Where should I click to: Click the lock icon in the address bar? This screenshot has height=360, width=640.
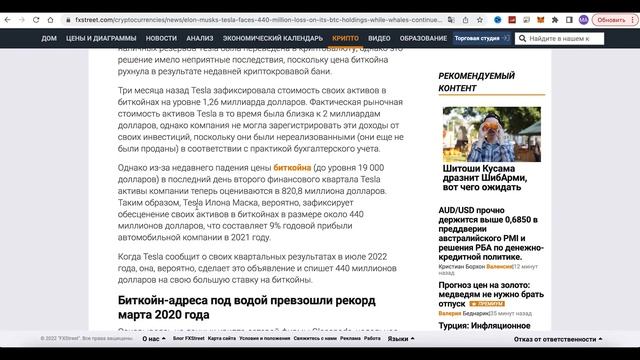tap(68, 20)
